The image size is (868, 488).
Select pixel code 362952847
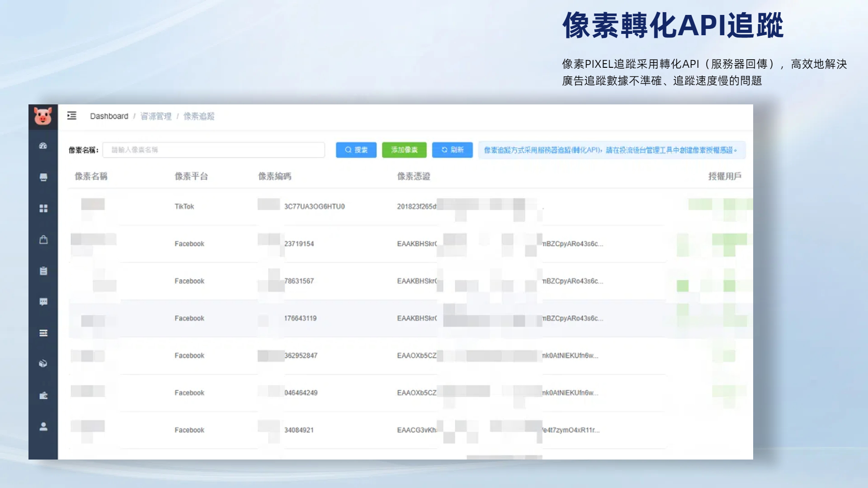(301, 356)
